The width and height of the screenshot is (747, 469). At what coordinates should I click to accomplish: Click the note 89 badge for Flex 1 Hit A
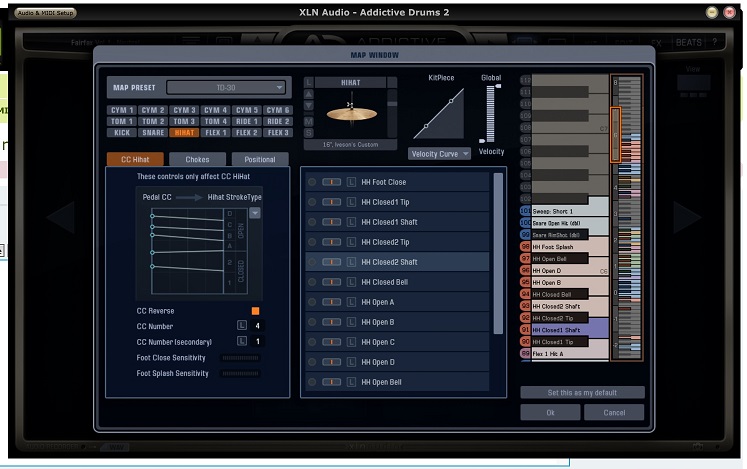click(x=525, y=354)
